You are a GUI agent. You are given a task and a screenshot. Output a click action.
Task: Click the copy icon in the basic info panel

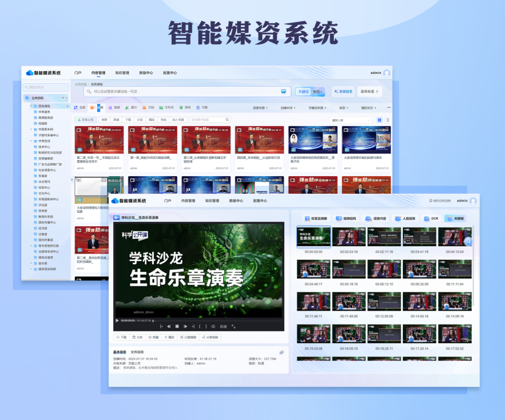coord(282,352)
